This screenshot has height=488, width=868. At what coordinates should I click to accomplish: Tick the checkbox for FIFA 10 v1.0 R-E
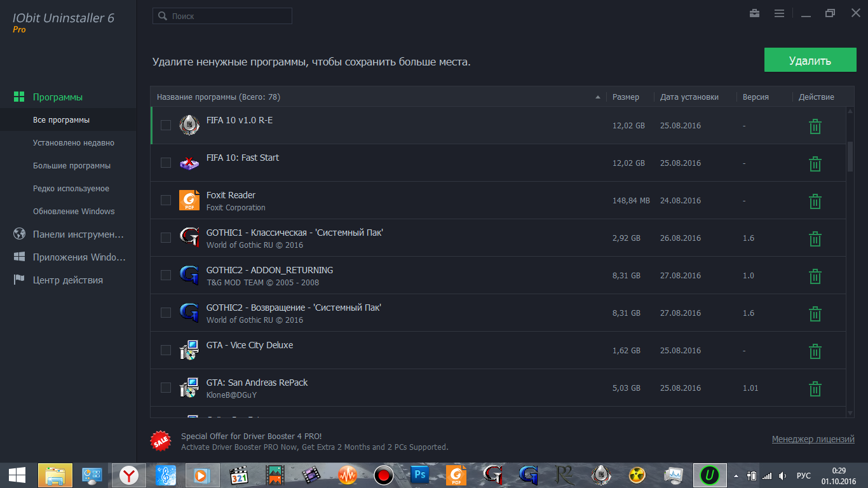[166, 125]
